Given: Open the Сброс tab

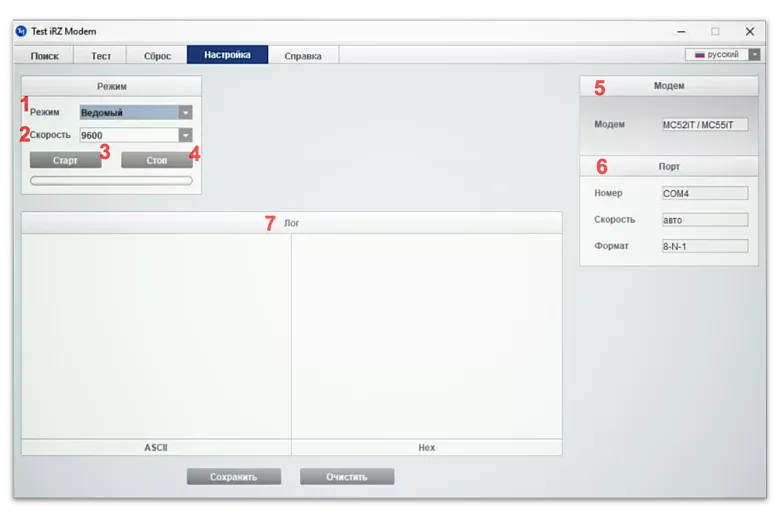Looking at the screenshot, I should point(157,56).
